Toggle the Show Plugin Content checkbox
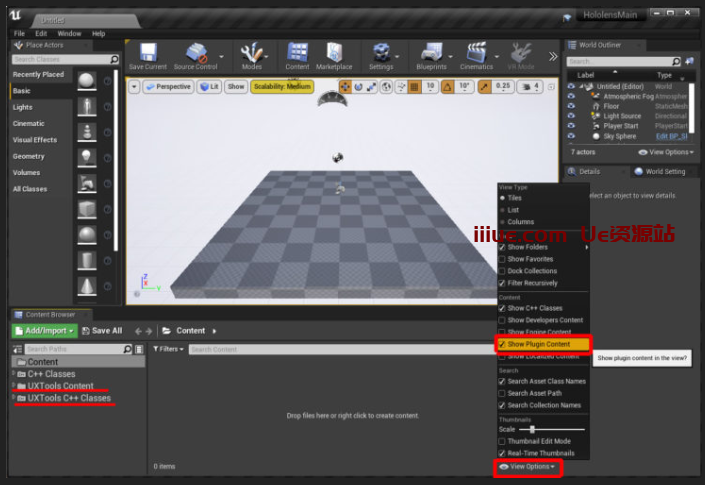 coord(503,344)
